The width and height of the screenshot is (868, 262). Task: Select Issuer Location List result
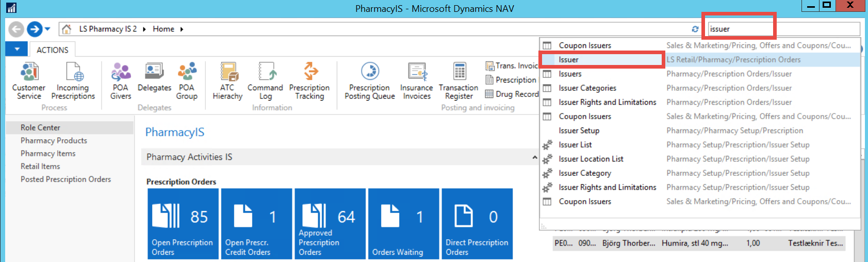[700, 159]
